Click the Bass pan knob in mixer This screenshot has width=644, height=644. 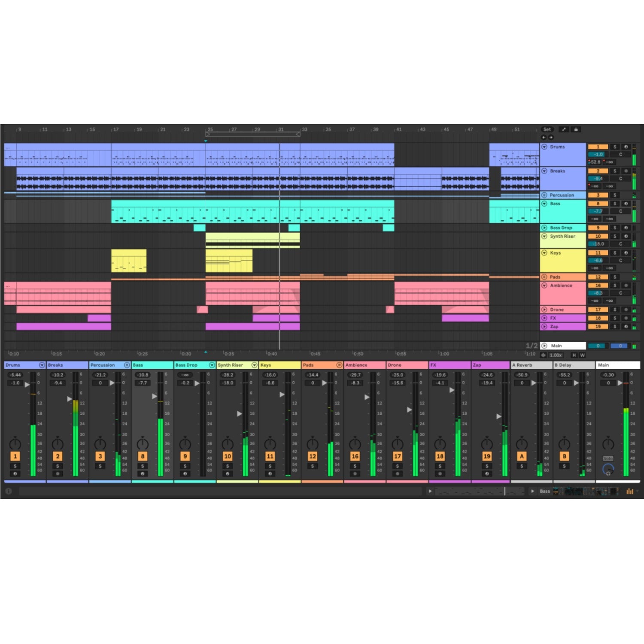143,444
